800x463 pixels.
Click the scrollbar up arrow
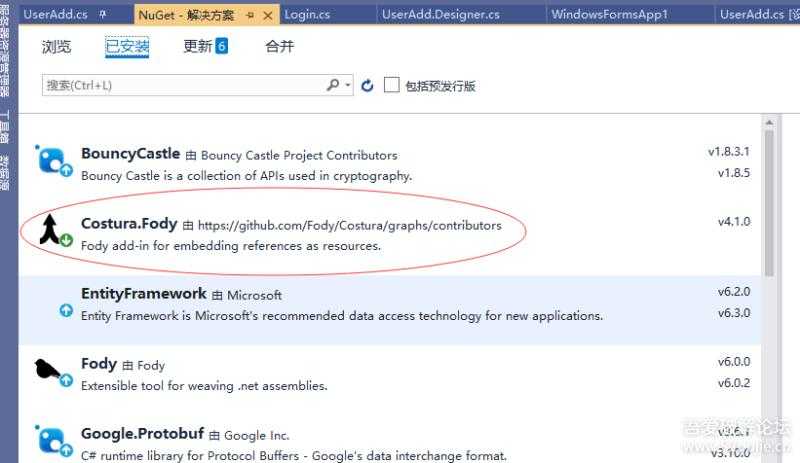coord(769,123)
